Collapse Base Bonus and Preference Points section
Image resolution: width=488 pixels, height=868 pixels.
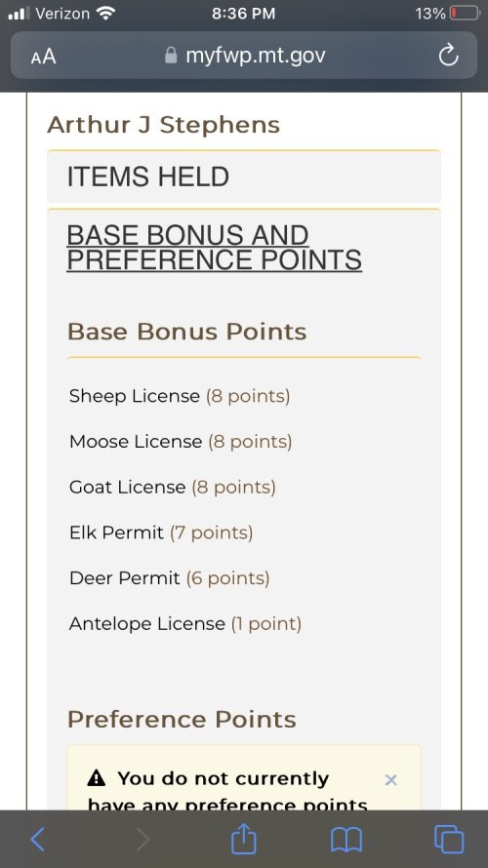tap(214, 248)
